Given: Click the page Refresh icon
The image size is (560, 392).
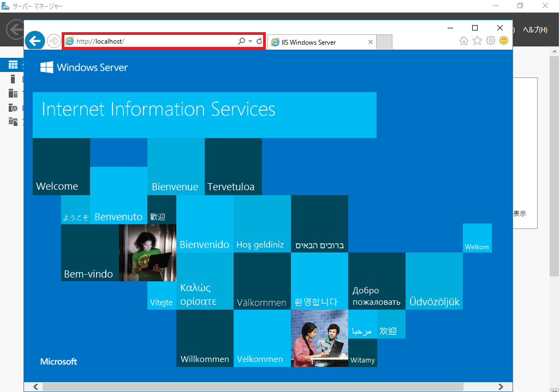Looking at the screenshot, I should [x=259, y=41].
